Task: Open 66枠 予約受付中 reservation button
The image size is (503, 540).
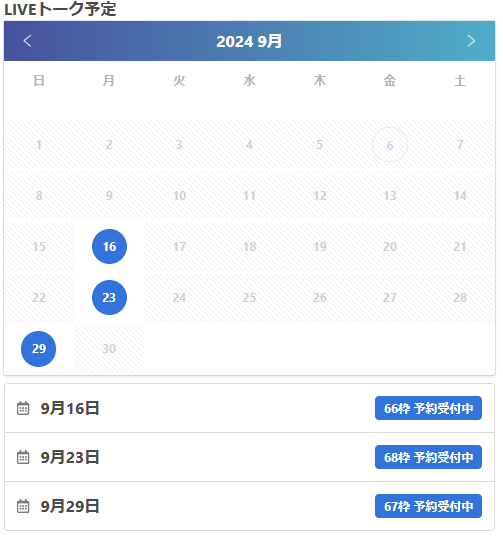Action: [428, 408]
